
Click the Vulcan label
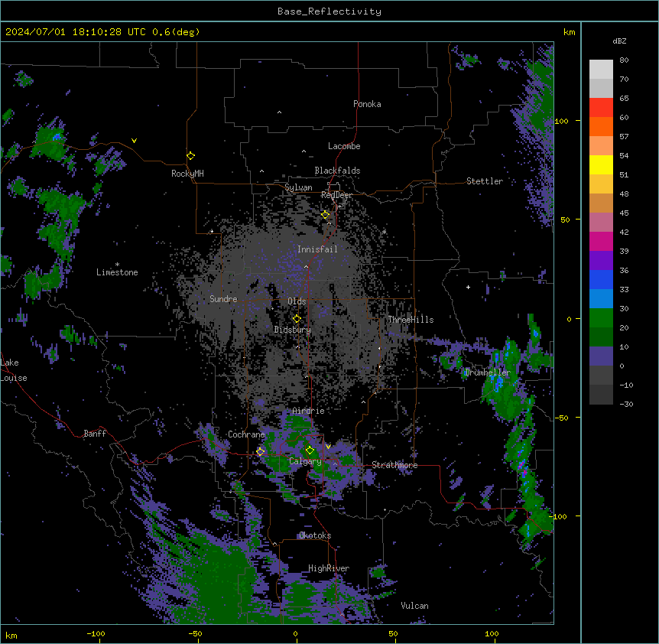click(414, 606)
